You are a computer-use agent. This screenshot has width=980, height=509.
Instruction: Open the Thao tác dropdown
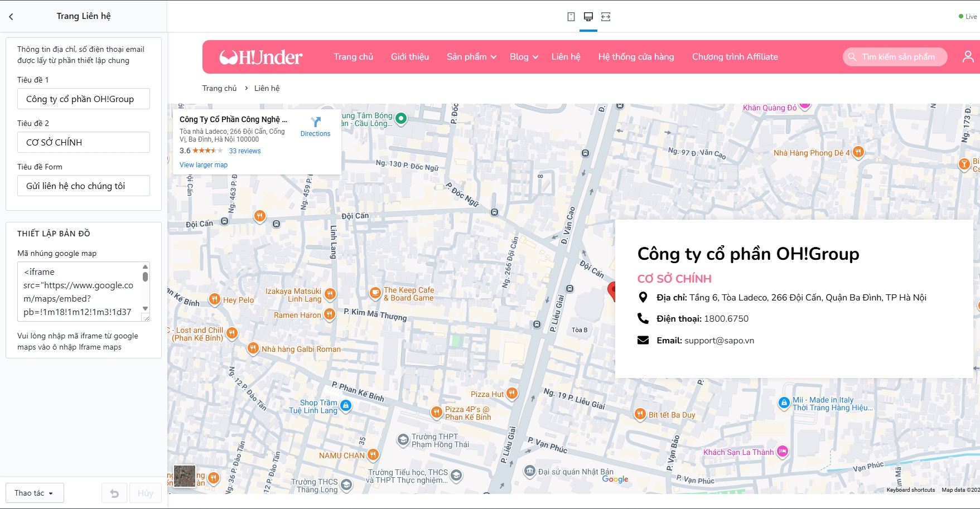pyautogui.click(x=35, y=493)
